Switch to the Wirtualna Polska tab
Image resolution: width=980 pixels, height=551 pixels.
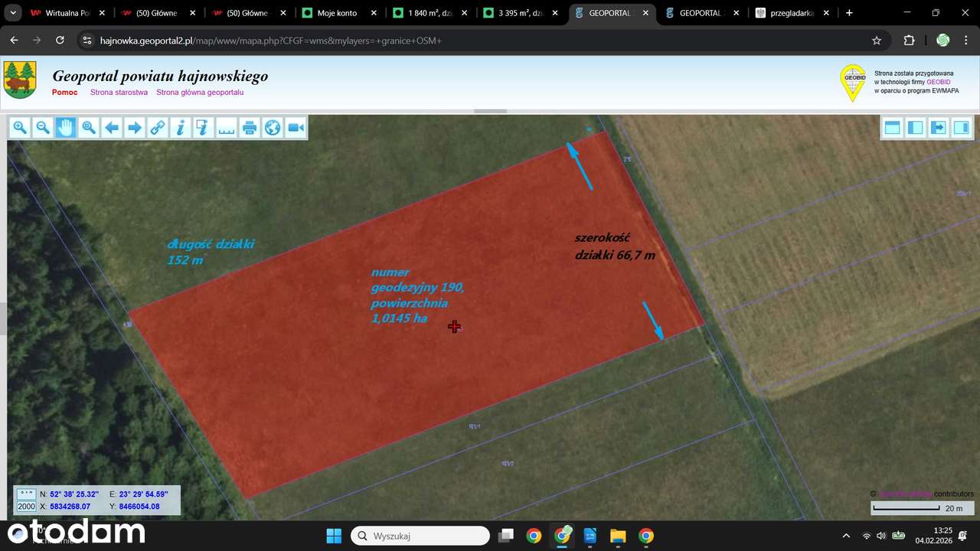pos(68,13)
